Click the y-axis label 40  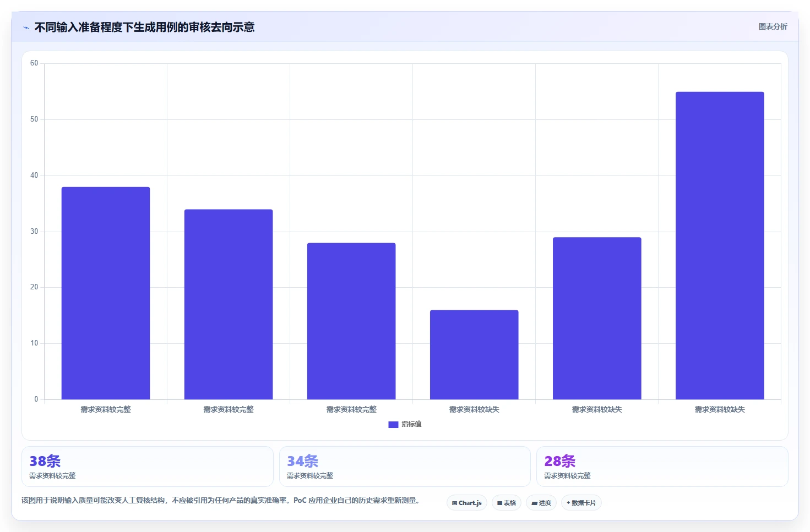click(x=34, y=175)
